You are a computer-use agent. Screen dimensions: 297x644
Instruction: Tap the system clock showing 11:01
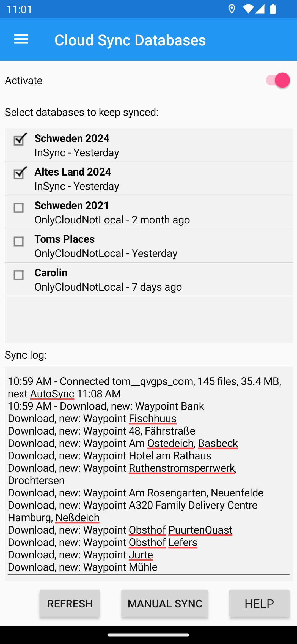click(x=19, y=9)
